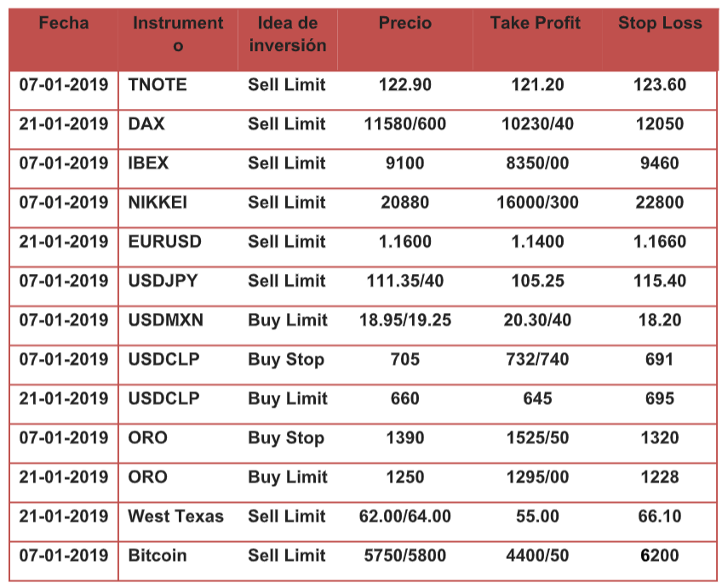Image resolution: width=722 pixels, height=588 pixels.
Task: Click the 62.00/64.00 price cell
Action: 404,517
